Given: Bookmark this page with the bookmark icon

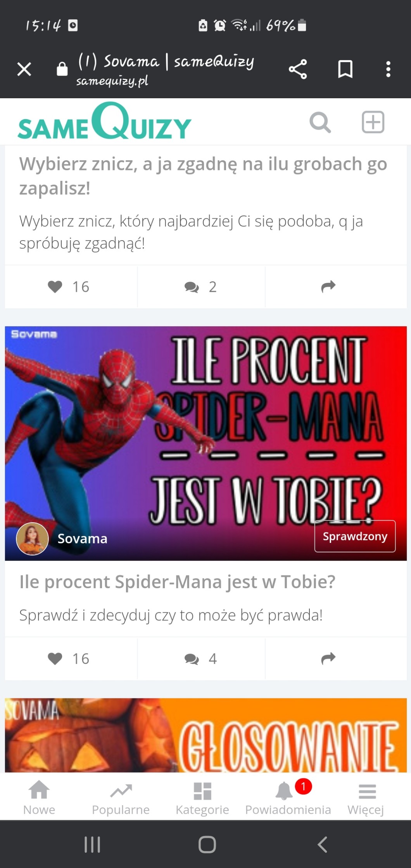Looking at the screenshot, I should coord(345,69).
